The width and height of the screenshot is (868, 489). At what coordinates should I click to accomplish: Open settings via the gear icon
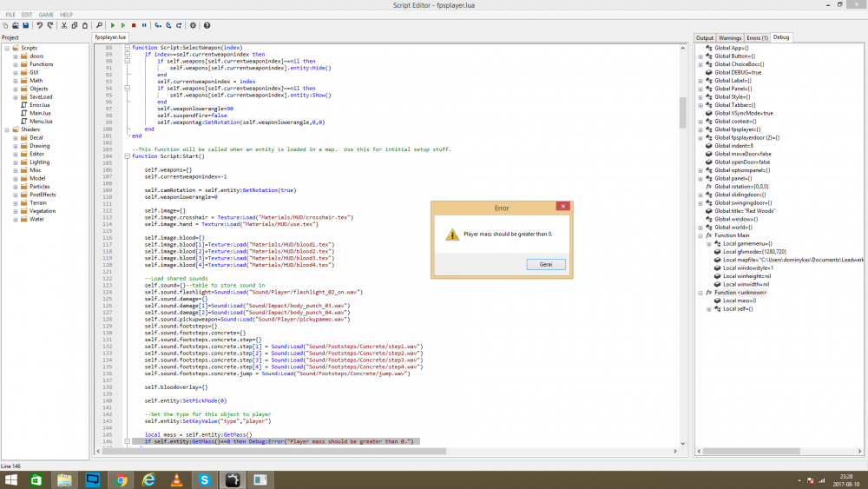click(194, 26)
